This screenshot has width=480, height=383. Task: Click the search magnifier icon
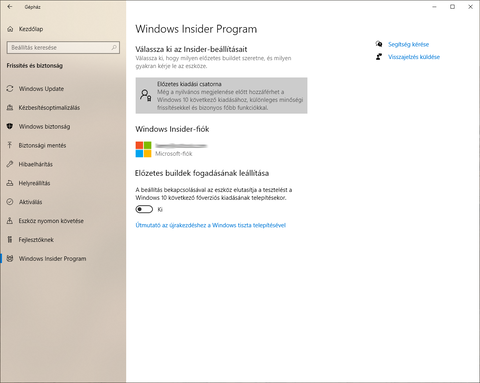(114, 47)
